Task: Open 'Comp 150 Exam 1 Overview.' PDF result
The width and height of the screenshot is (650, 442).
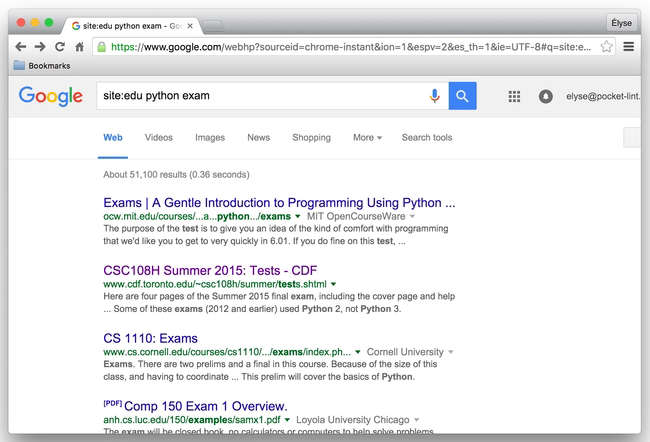Action: tap(206, 406)
